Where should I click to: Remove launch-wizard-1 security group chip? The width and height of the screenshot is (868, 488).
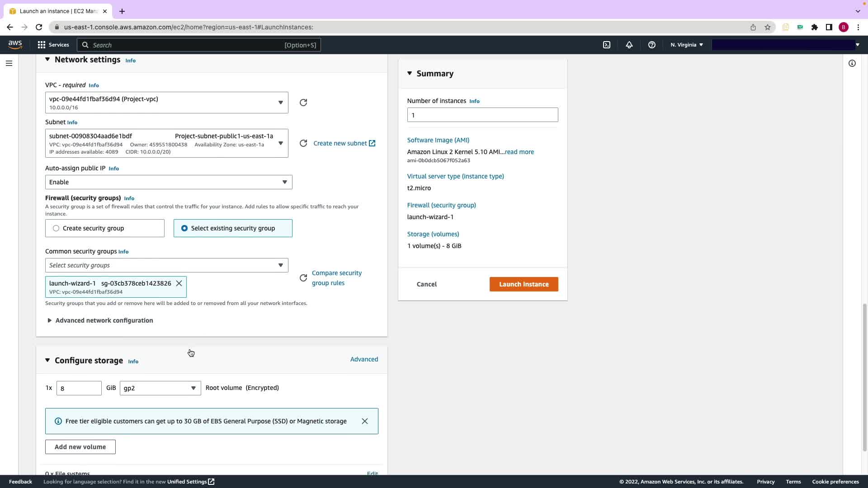tap(179, 283)
